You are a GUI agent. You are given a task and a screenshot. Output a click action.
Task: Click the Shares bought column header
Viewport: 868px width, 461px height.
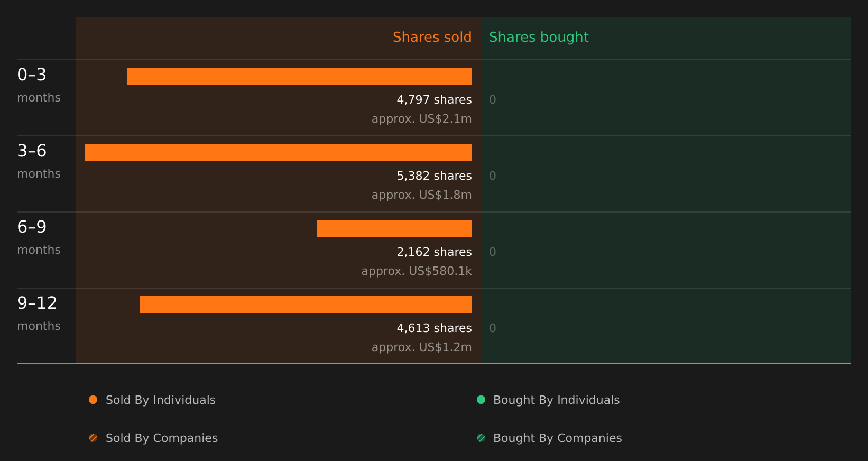[x=539, y=37]
